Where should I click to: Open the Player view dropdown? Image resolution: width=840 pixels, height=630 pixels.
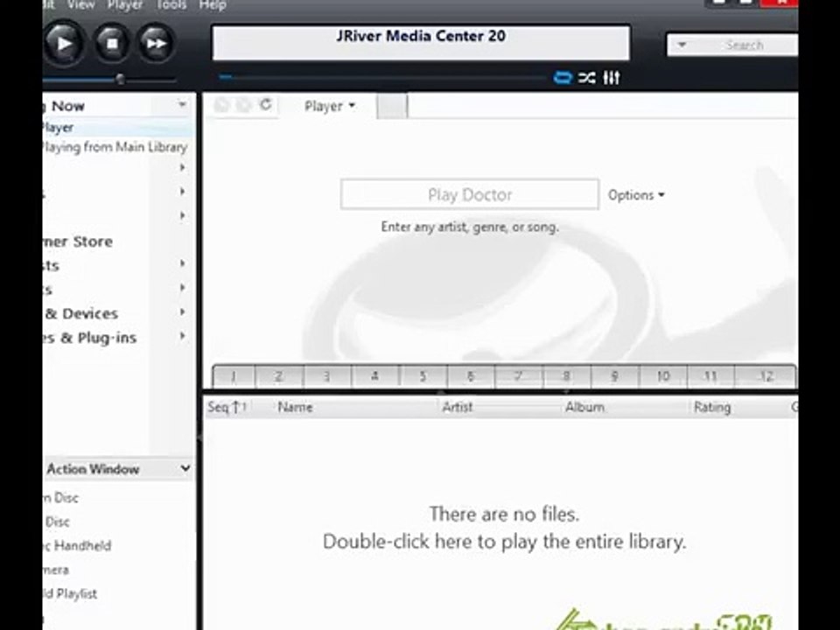pos(330,106)
